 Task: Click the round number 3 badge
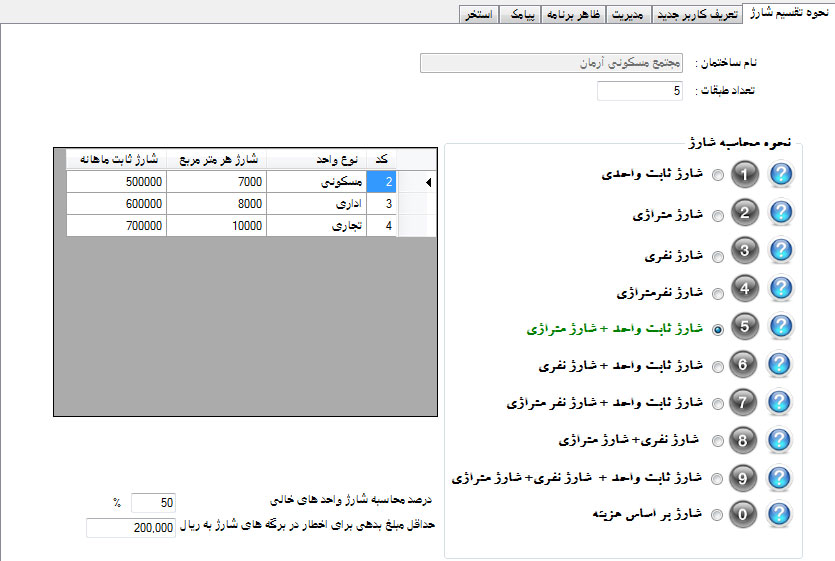(x=744, y=250)
